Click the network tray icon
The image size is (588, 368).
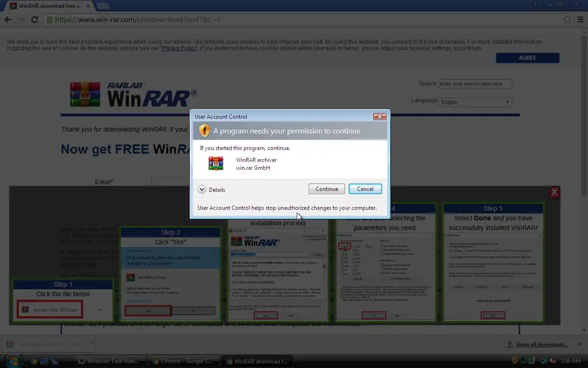coord(544,361)
